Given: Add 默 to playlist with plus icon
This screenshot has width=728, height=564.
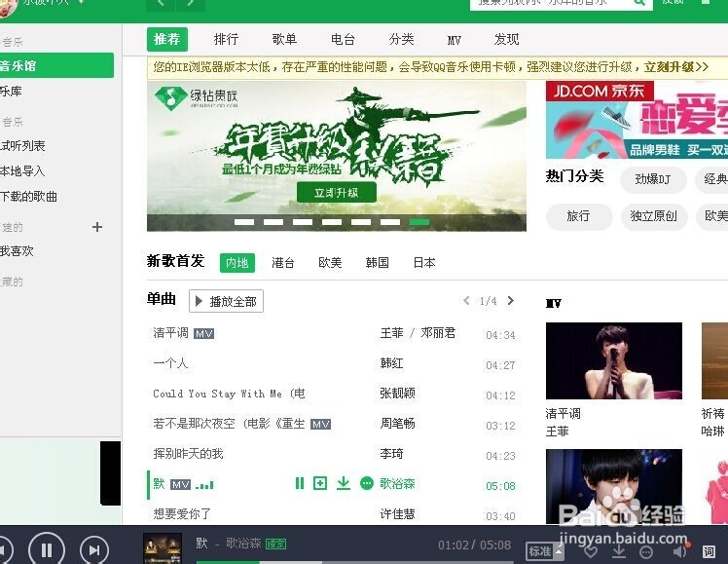Looking at the screenshot, I should (320, 483).
